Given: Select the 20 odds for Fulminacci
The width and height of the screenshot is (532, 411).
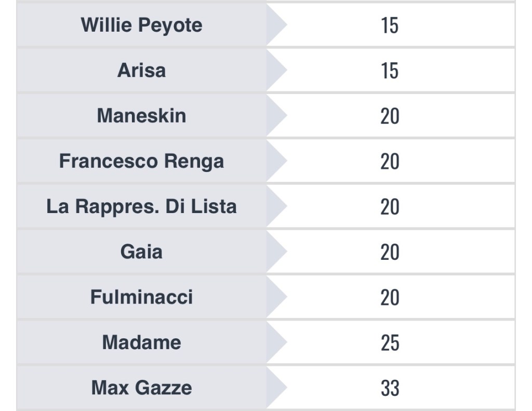Looking at the screenshot, I should coord(390,297).
